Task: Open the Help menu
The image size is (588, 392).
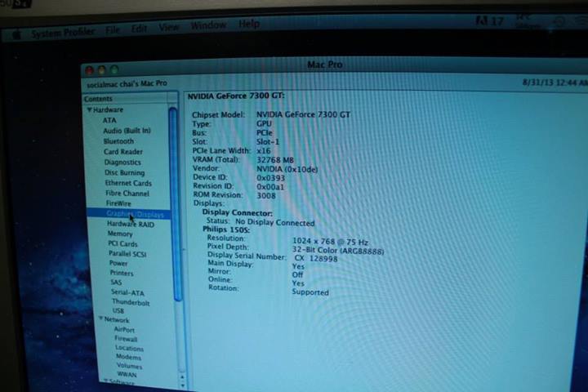Action: [x=248, y=24]
